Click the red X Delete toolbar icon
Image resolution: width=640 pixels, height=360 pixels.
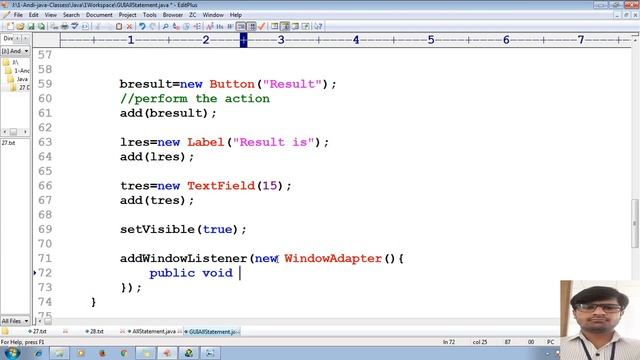tap(129, 27)
